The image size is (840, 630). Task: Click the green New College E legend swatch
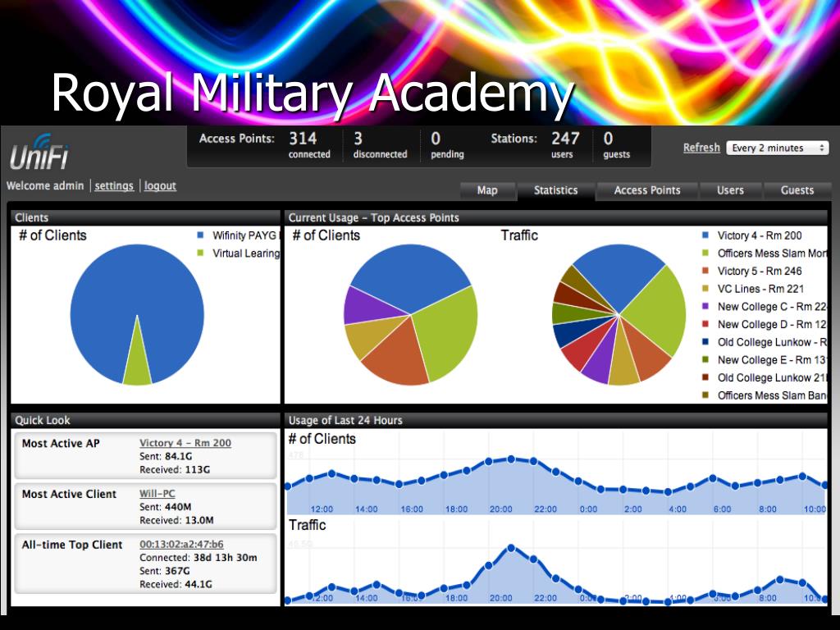click(705, 359)
